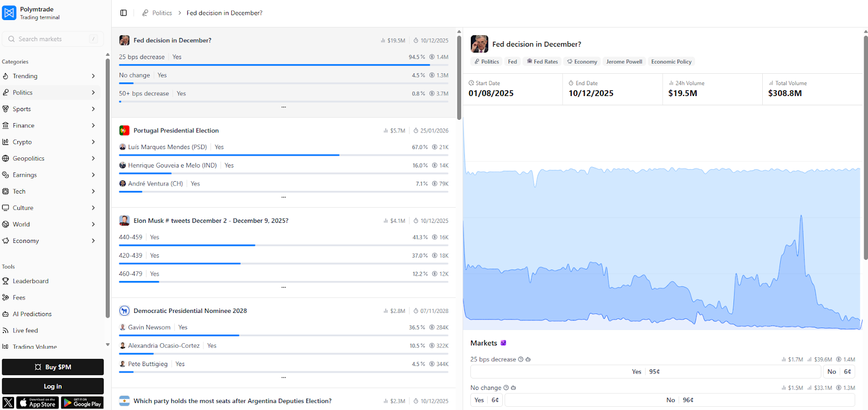Click the AI bot icon beside 25 bps decrease
The height and width of the screenshot is (410, 868).
tap(528, 360)
